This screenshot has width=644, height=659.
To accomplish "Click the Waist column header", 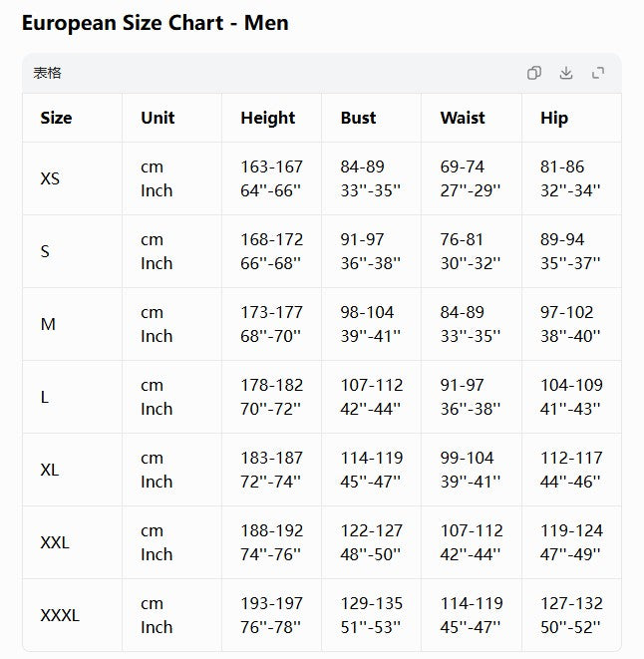I will click(463, 118).
